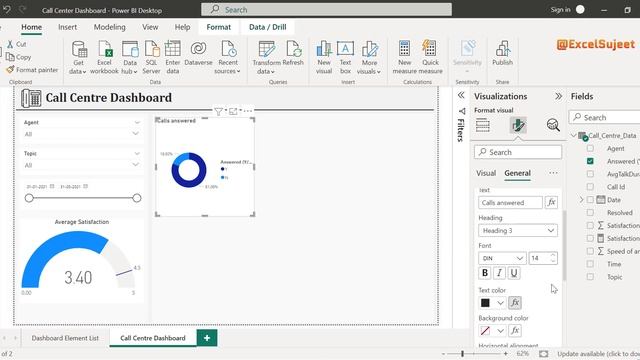Check the Topic field
Viewport: 640px width, 360px height.
click(x=590, y=277)
